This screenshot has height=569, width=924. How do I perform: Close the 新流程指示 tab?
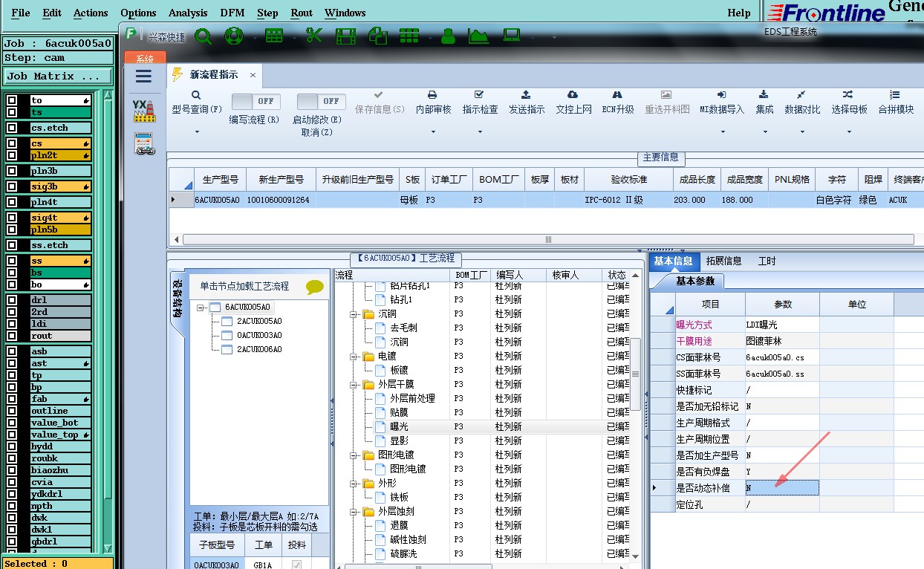click(x=253, y=75)
